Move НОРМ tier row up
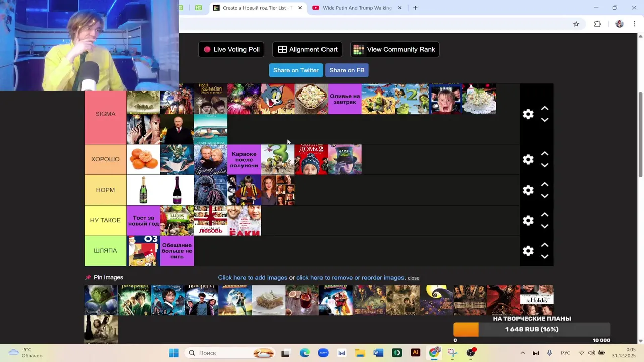644x362 pixels. pyautogui.click(x=544, y=184)
